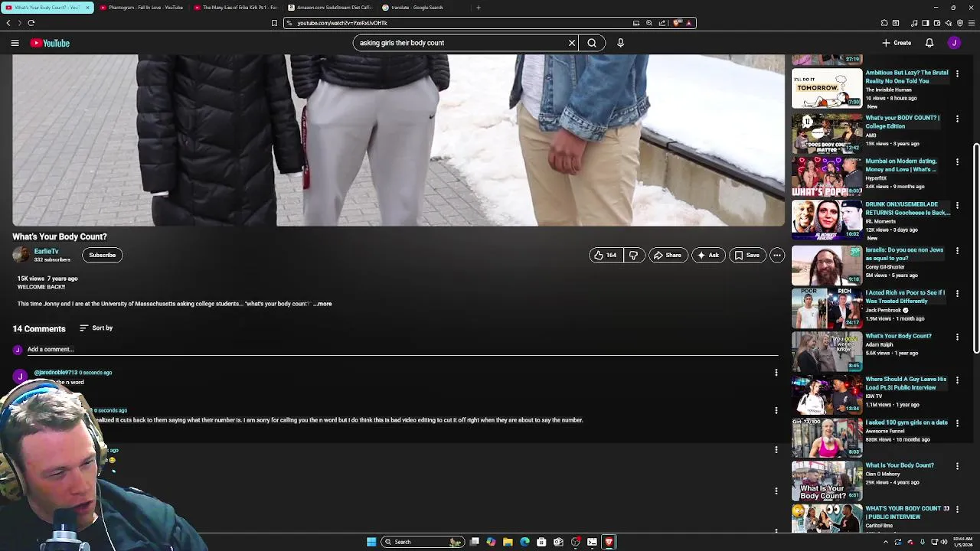980x551 pixels.
Task: Open Microsoft Store from taskbar
Action: pos(541,542)
